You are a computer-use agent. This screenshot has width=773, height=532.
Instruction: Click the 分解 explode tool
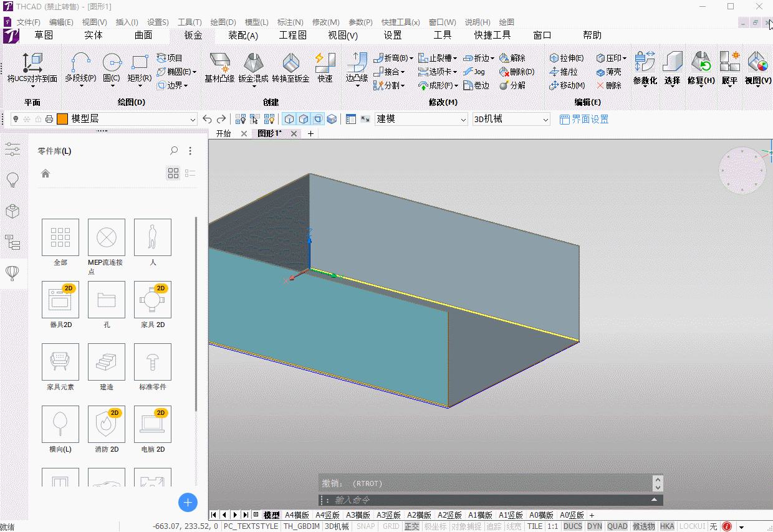pyautogui.click(x=512, y=85)
